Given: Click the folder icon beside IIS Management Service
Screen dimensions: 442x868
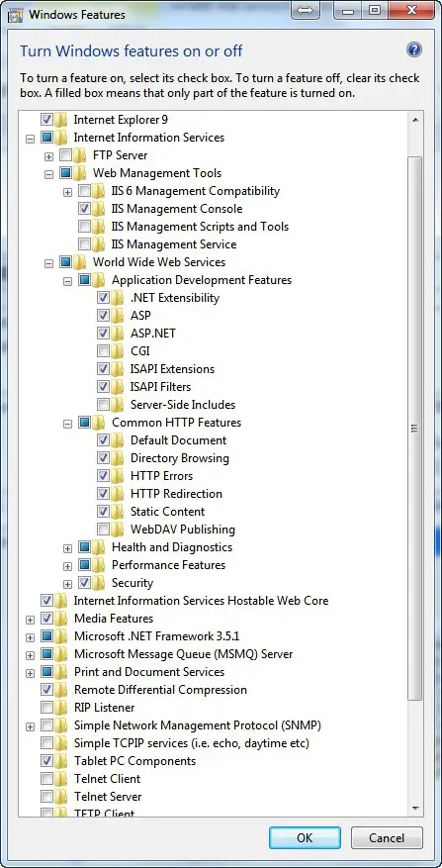Looking at the screenshot, I should tap(99, 244).
